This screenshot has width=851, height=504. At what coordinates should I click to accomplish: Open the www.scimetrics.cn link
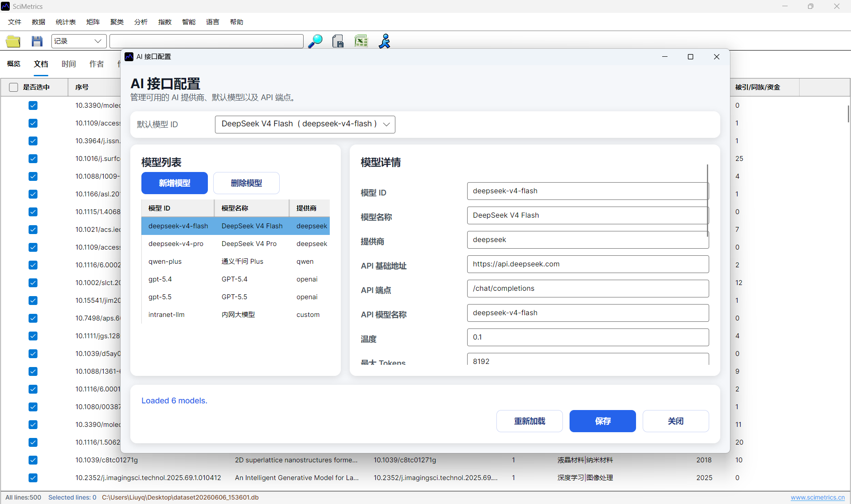[x=818, y=497]
